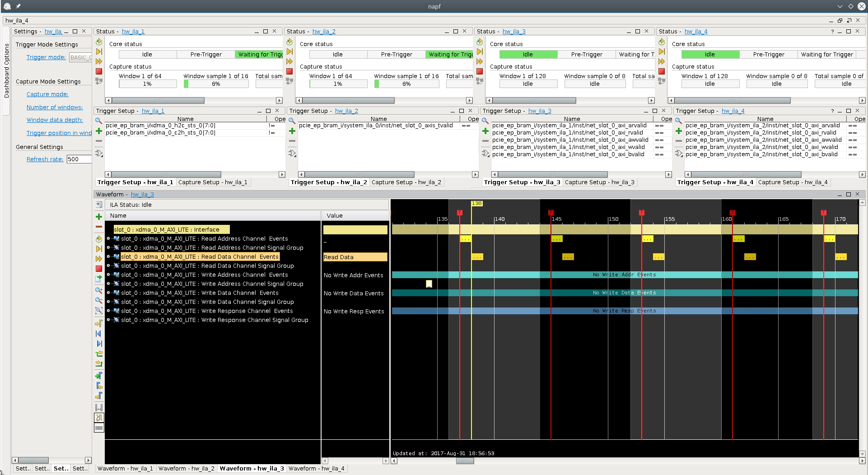Toggle auto re-trigger in hw_ila_3 status
This screenshot has width=868, height=475.
(480, 42)
